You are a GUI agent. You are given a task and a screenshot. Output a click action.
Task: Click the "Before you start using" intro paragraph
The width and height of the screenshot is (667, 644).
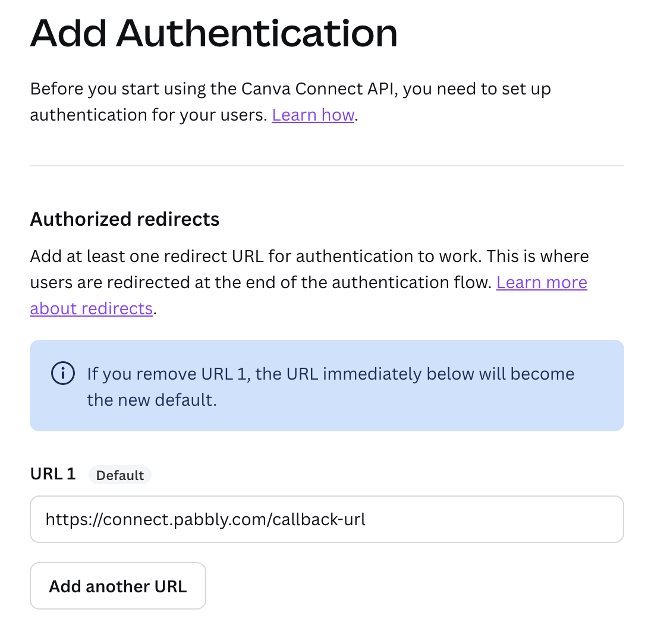click(x=291, y=102)
